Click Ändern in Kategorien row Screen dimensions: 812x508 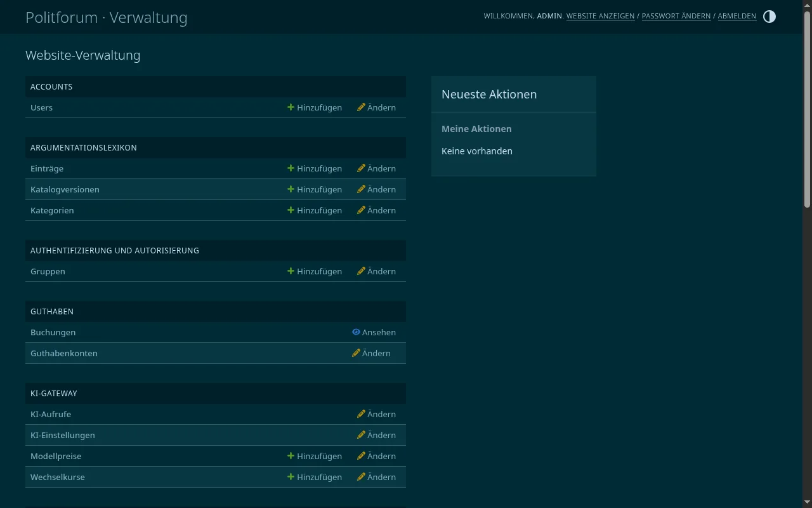pyautogui.click(x=376, y=210)
